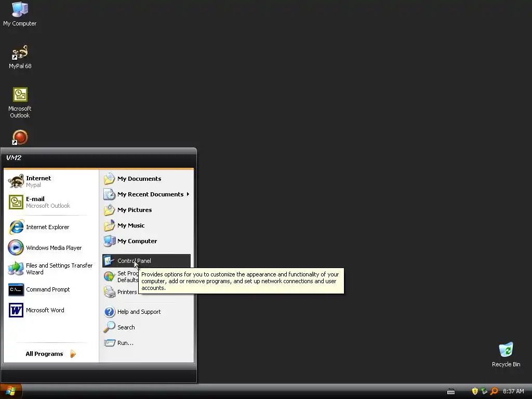Click the orange magnifier tray icon

click(x=495, y=391)
